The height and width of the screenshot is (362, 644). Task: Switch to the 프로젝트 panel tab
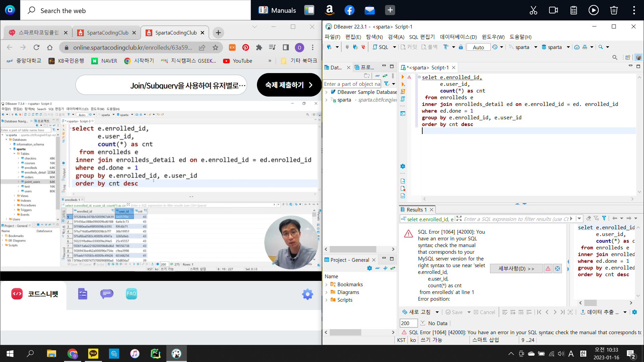point(365,67)
